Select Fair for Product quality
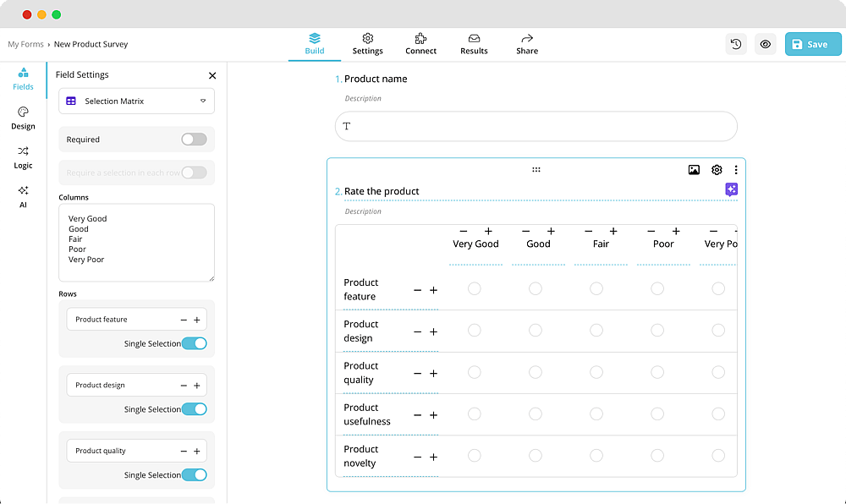The image size is (846, 504). pos(596,372)
